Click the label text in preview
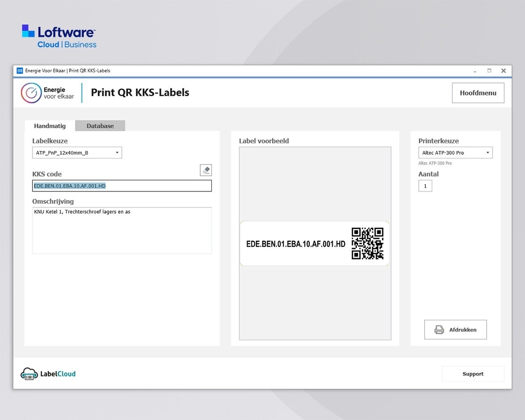Viewport: 525px width, 420px height. pos(295,244)
